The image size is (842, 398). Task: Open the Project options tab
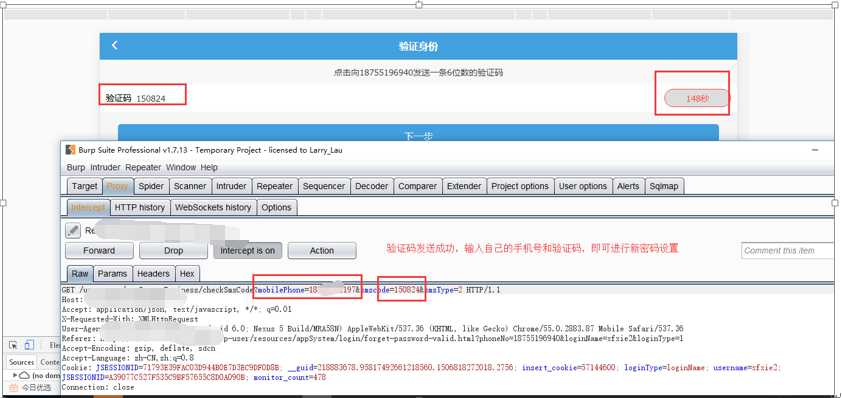coord(520,186)
